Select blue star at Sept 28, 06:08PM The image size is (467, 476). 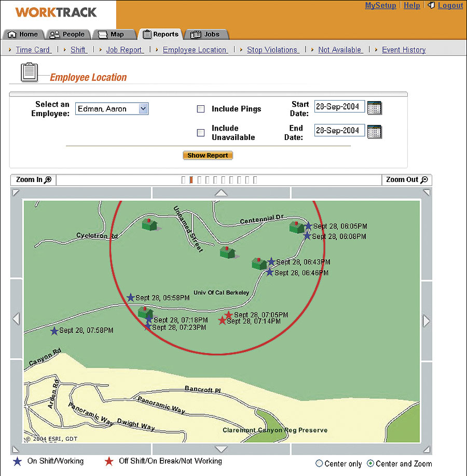[307, 235]
